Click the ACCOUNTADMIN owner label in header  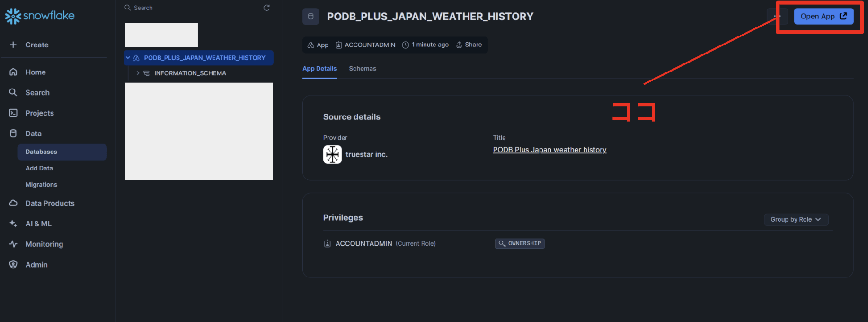click(370, 45)
